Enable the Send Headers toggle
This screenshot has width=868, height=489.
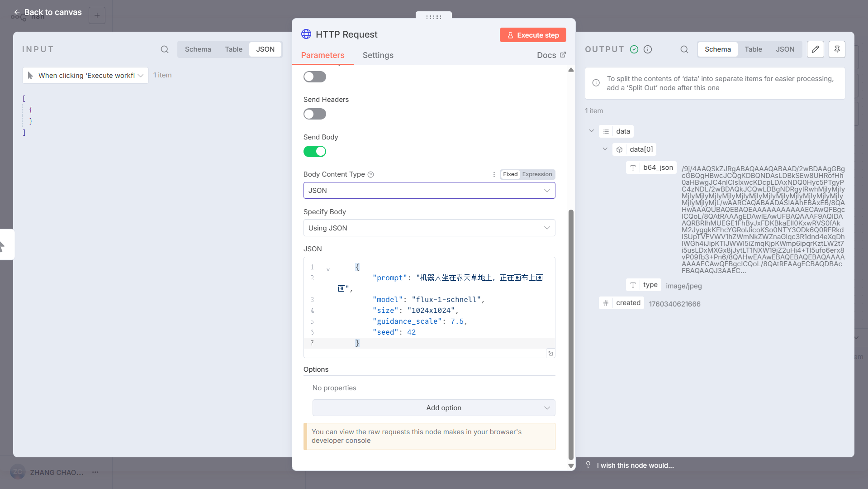click(315, 114)
